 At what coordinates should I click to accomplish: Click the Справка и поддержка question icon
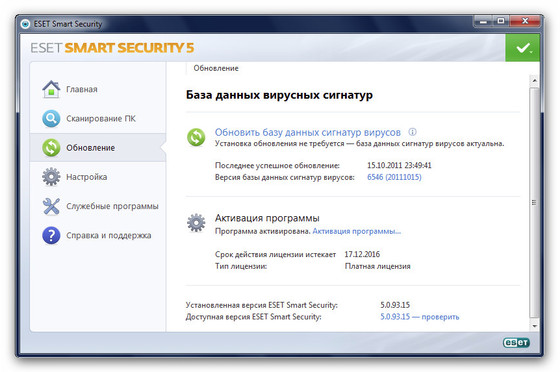(51, 235)
